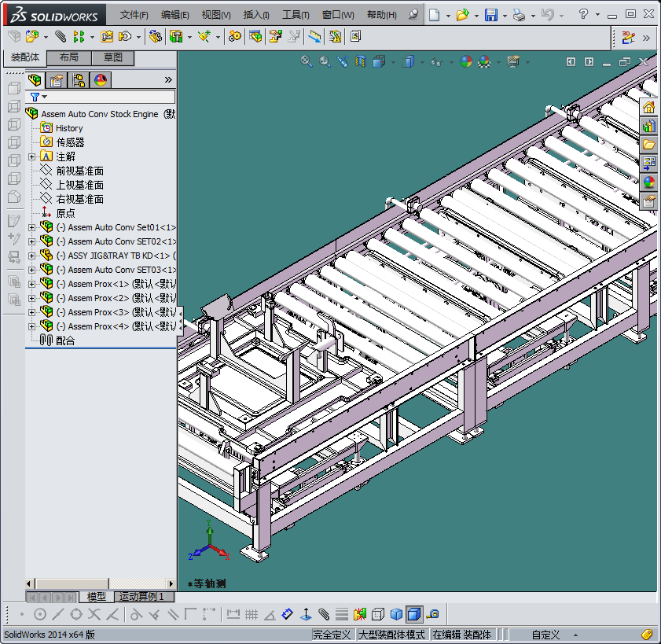Screen dimensions: 661x644
Task: Expand the 注解 annotations folder
Action: pos(31,156)
